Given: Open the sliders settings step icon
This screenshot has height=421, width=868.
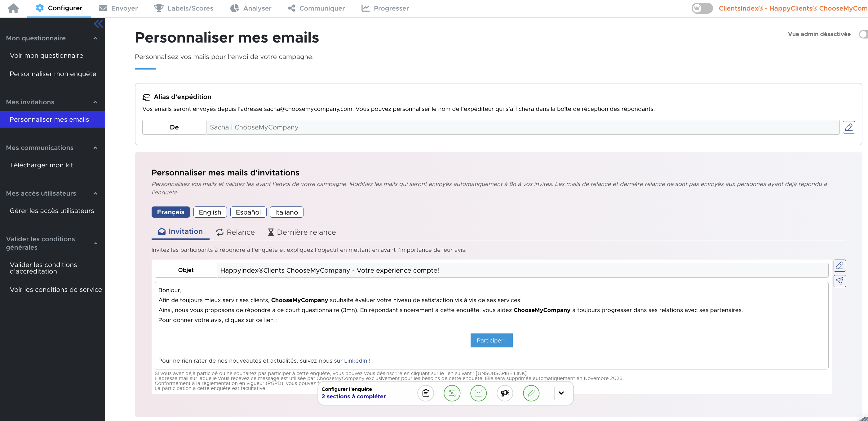Looking at the screenshot, I should [452, 393].
